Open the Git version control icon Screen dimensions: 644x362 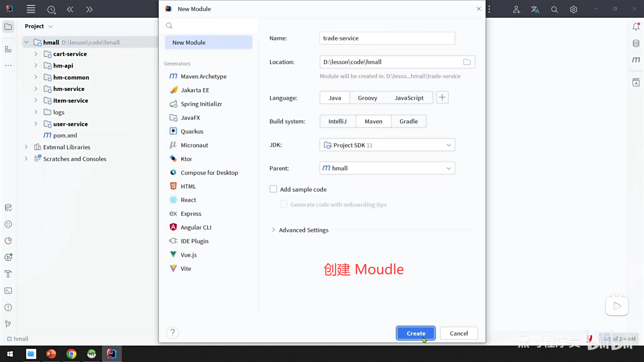pyautogui.click(x=8, y=324)
